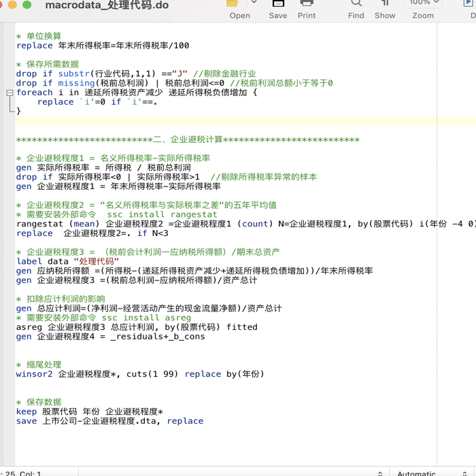
Task: Open the Automatic language popup in status bar
Action: pos(432,473)
